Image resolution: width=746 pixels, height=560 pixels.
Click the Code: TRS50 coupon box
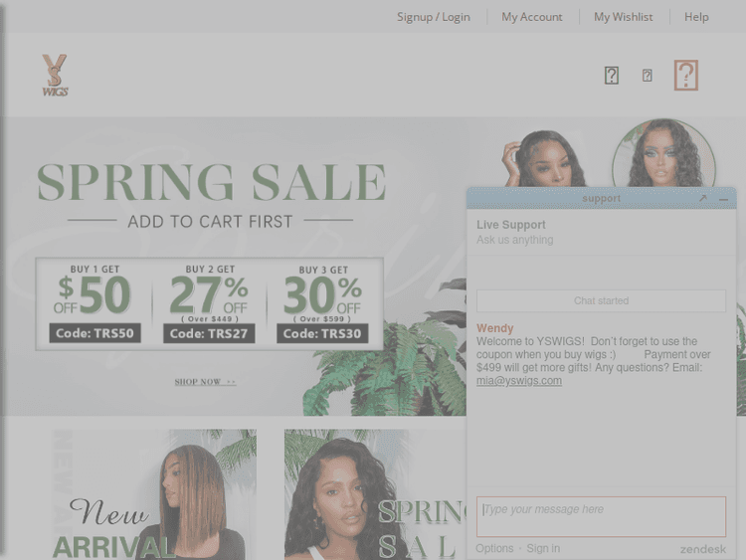click(x=94, y=333)
